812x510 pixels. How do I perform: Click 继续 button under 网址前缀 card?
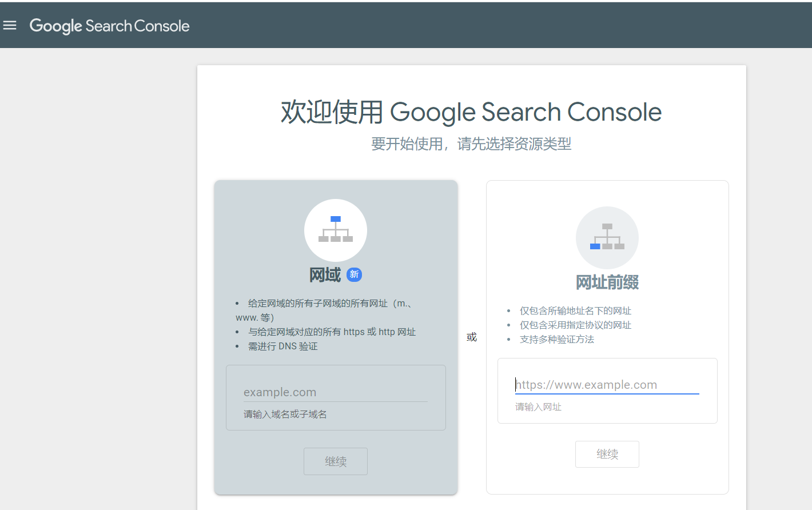click(x=607, y=454)
